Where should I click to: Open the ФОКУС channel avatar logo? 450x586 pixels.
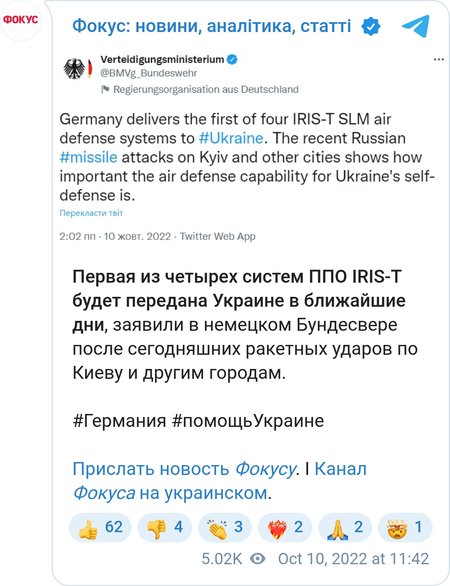pos(20,20)
